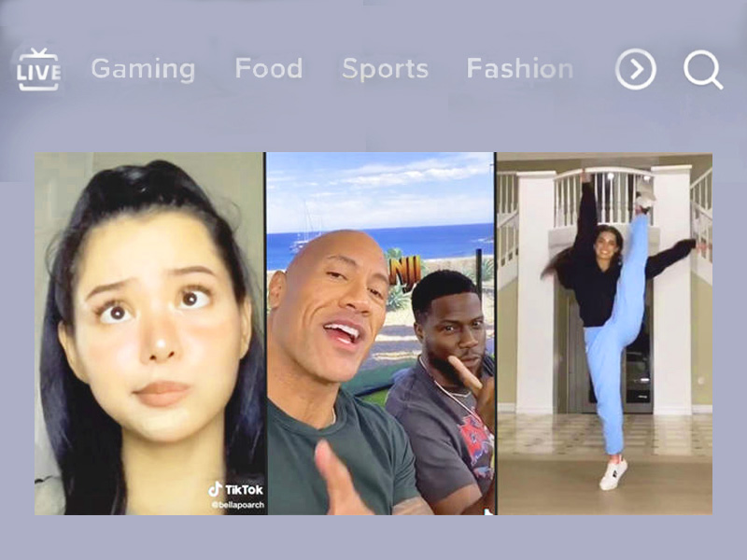This screenshot has height=560, width=747.
Task: Click the search magnifier icon
Action: coord(703,70)
